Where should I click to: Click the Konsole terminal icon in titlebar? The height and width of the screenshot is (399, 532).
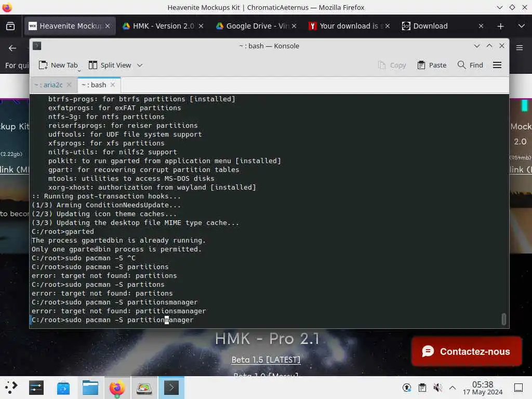[37, 46]
